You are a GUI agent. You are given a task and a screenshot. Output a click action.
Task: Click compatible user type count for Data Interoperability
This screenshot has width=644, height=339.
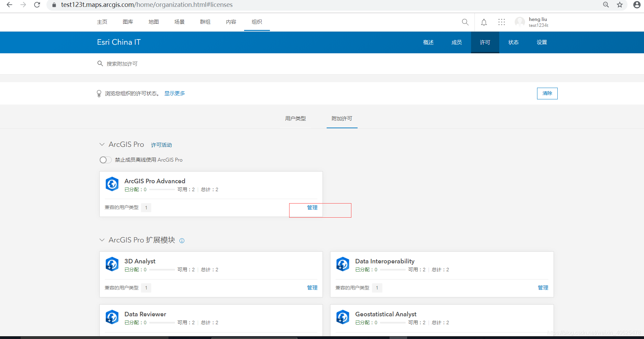(x=377, y=288)
